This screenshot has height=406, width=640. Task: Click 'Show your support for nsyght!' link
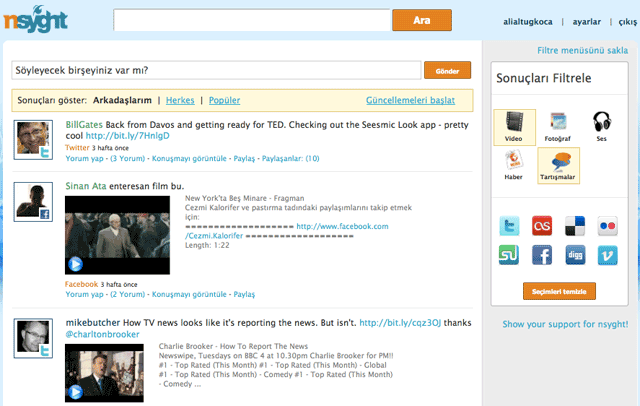[565, 324]
